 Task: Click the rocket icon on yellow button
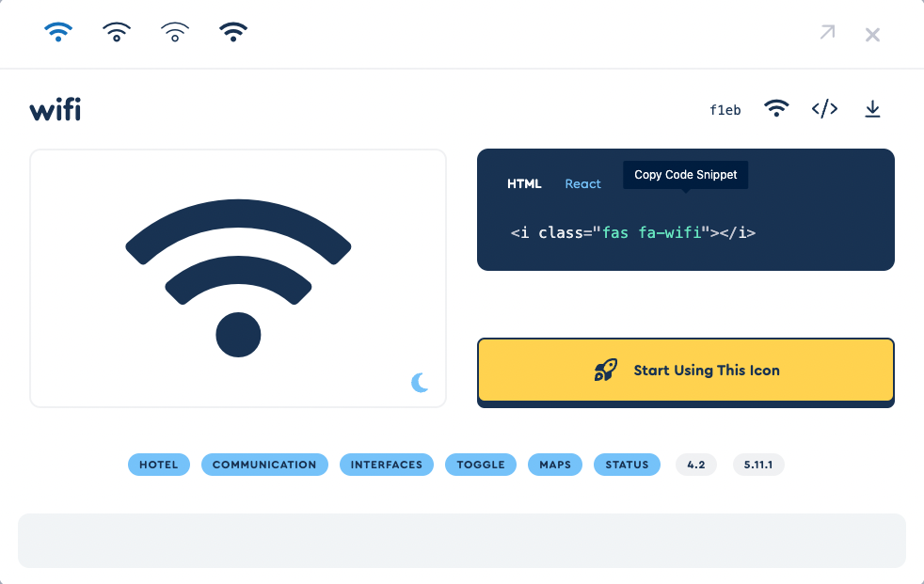pos(605,371)
